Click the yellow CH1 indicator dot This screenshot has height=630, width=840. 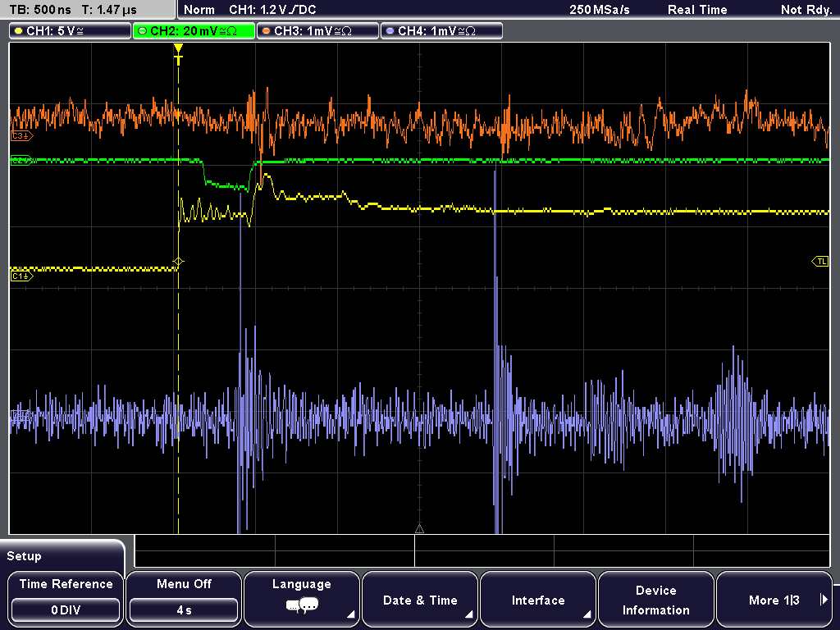click(x=19, y=31)
